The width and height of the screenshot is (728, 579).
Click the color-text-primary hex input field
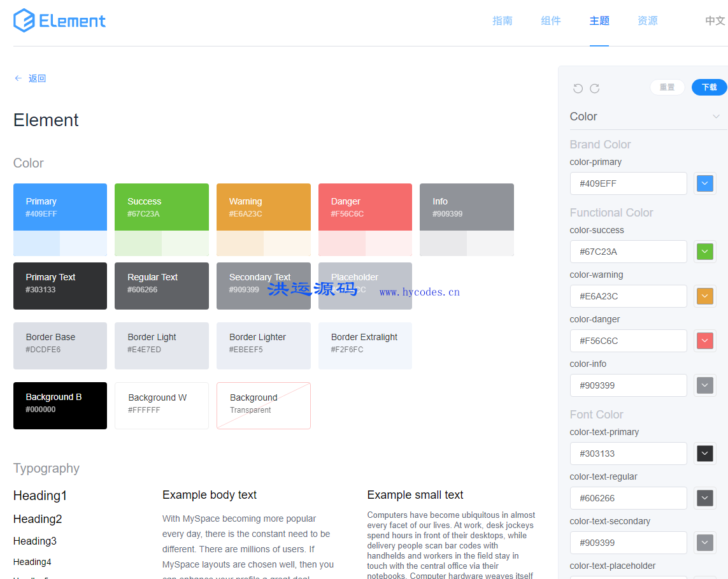click(628, 454)
